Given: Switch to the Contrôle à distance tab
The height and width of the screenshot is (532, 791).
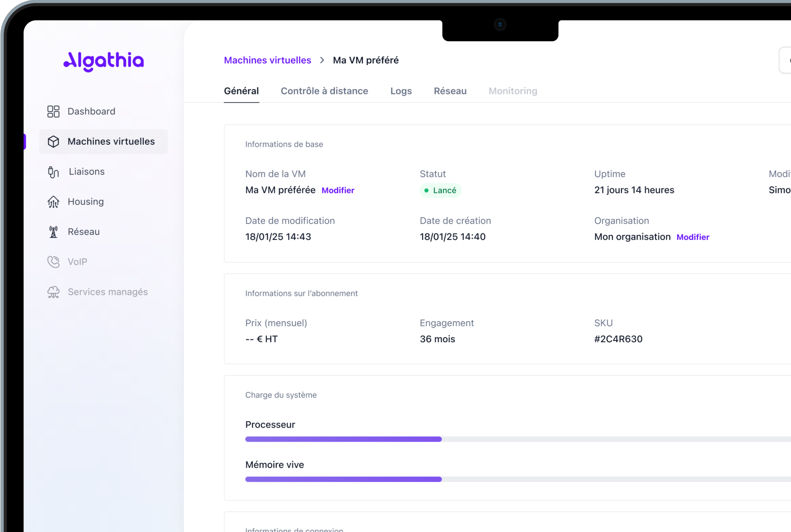Looking at the screenshot, I should click(324, 91).
